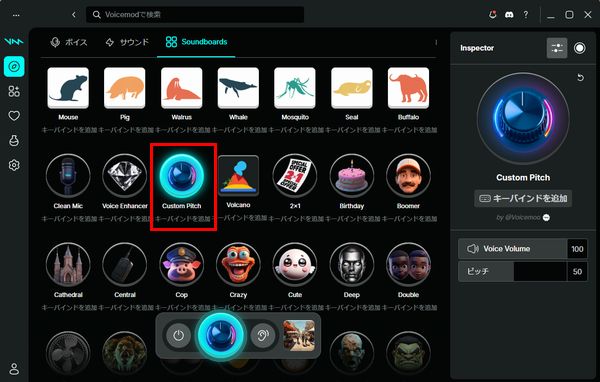The image size is (600, 382).
Task: Choose the Boomer voice
Action: (x=408, y=176)
